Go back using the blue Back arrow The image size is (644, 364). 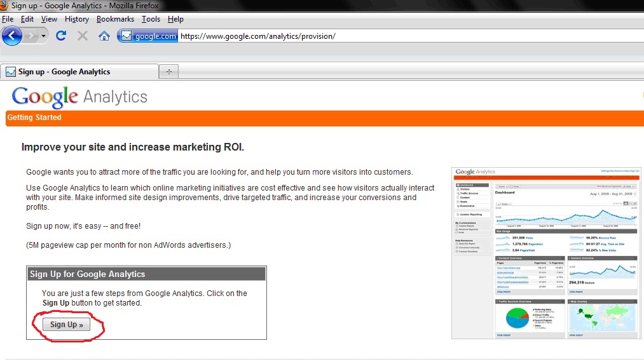12,36
